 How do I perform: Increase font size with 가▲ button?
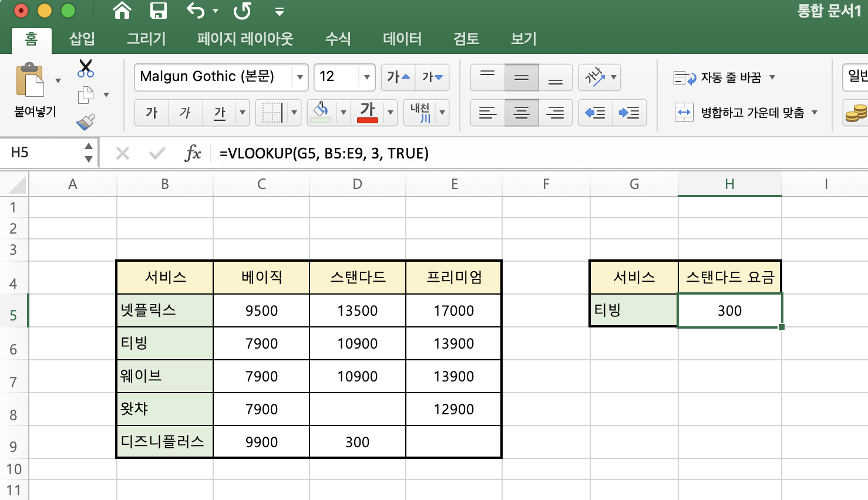click(x=398, y=77)
